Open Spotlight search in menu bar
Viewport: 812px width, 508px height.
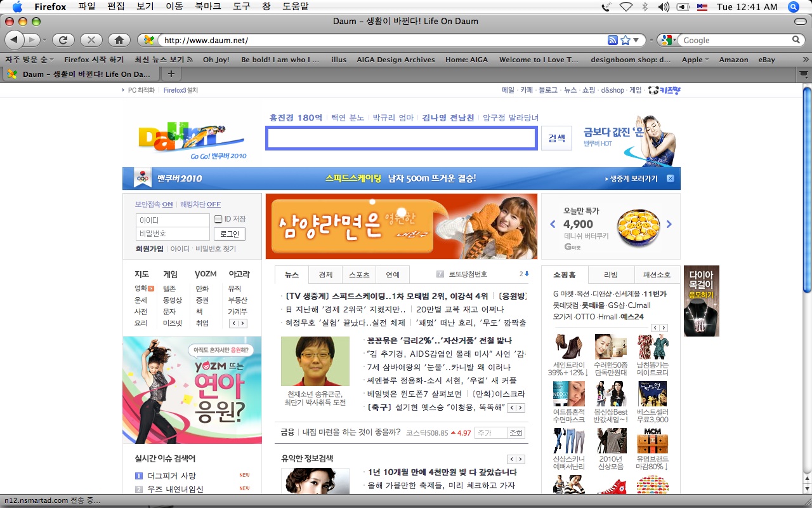793,6
